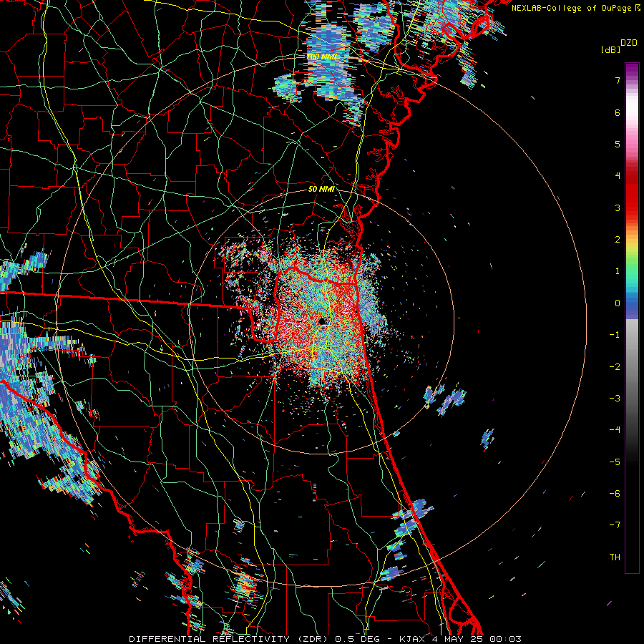
Task: Click the -5 dB legend tick
Action: coord(615,462)
